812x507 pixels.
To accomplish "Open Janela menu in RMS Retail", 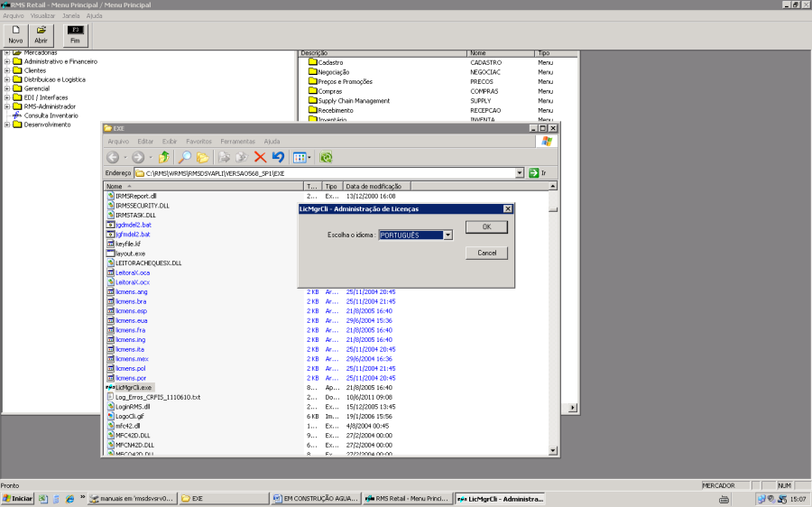I will [71, 16].
